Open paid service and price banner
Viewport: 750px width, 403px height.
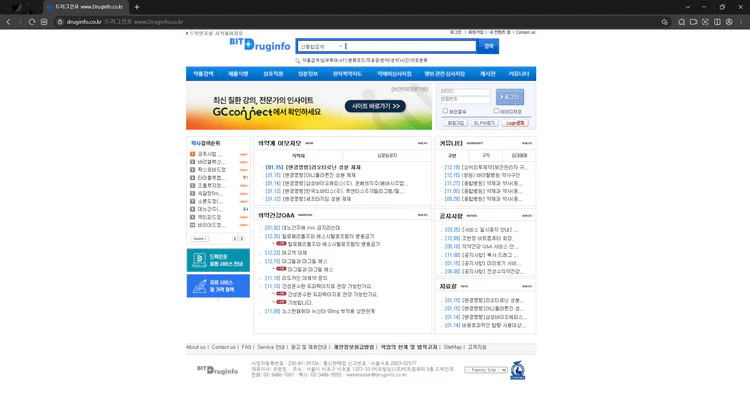point(218,286)
